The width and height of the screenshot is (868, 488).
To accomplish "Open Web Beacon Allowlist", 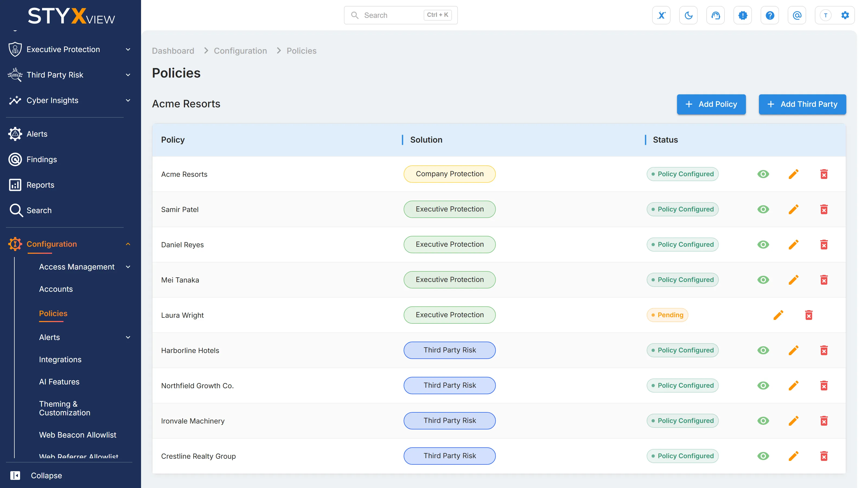I will [x=78, y=435].
